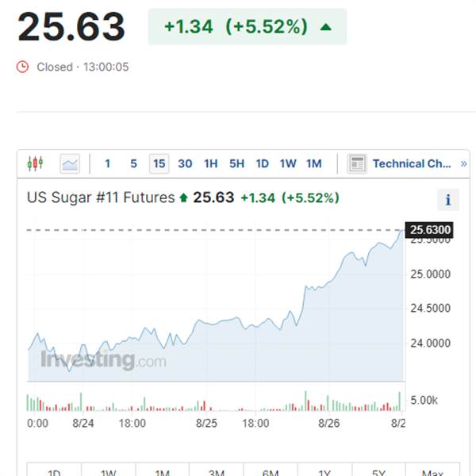Click the Investing.com watermark logo

pos(103,360)
